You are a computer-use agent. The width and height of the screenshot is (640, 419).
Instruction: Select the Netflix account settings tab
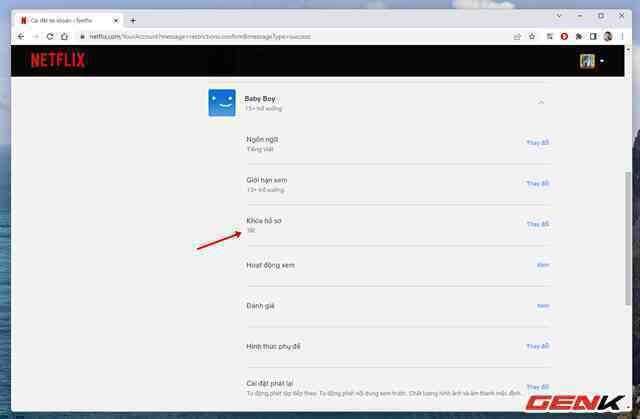pos(69,20)
